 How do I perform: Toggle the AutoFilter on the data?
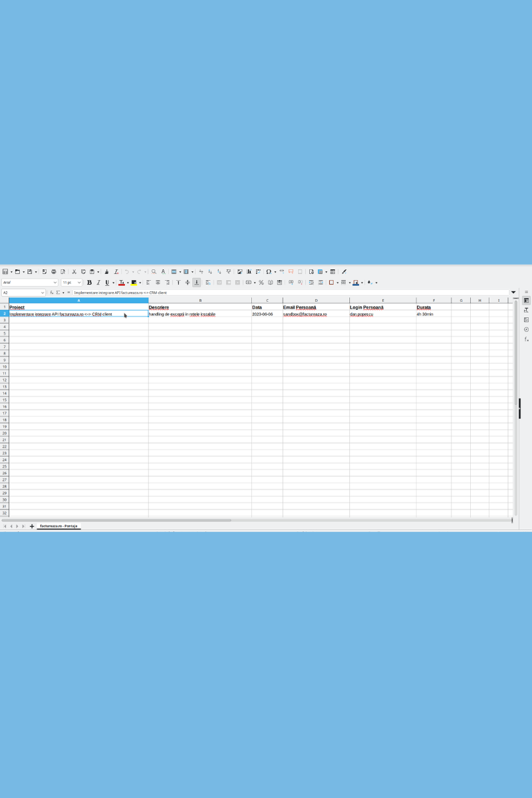click(x=228, y=271)
